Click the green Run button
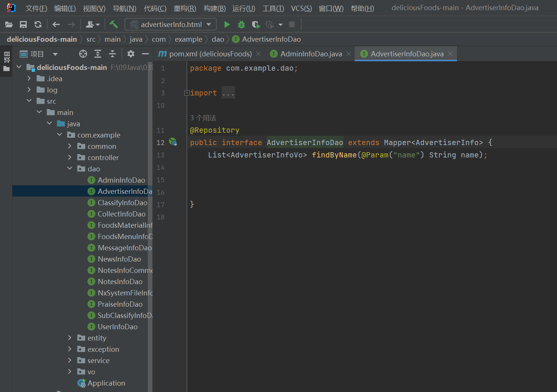 pyautogui.click(x=227, y=24)
